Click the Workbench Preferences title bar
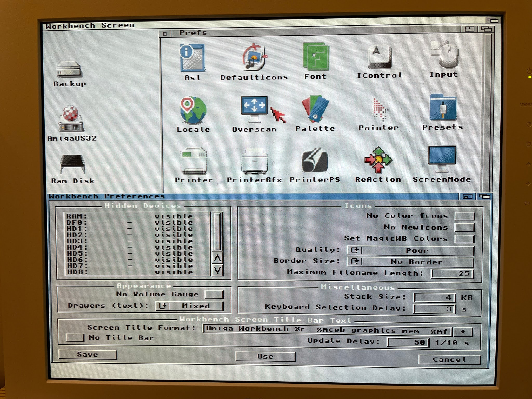 click(253, 196)
